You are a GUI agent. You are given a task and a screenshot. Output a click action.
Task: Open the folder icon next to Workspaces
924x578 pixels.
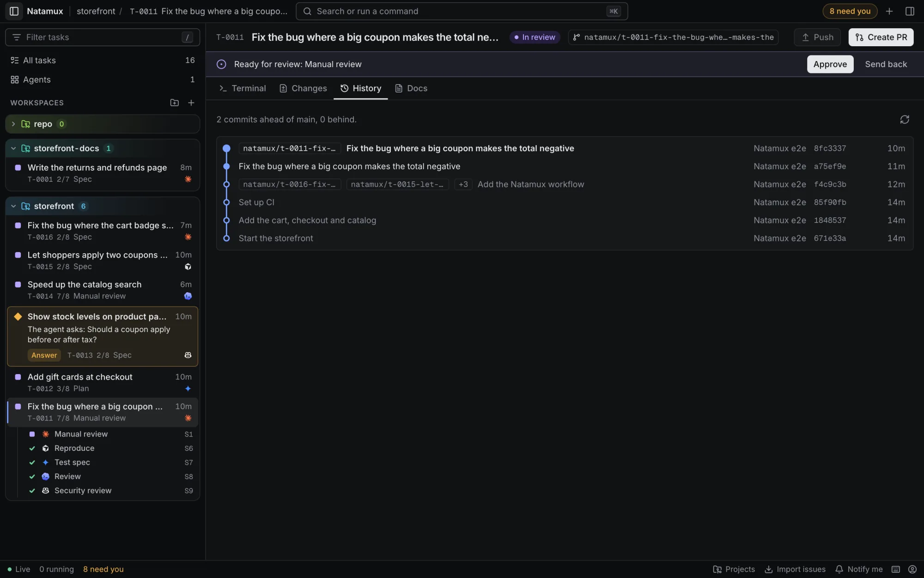click(174, 103)
